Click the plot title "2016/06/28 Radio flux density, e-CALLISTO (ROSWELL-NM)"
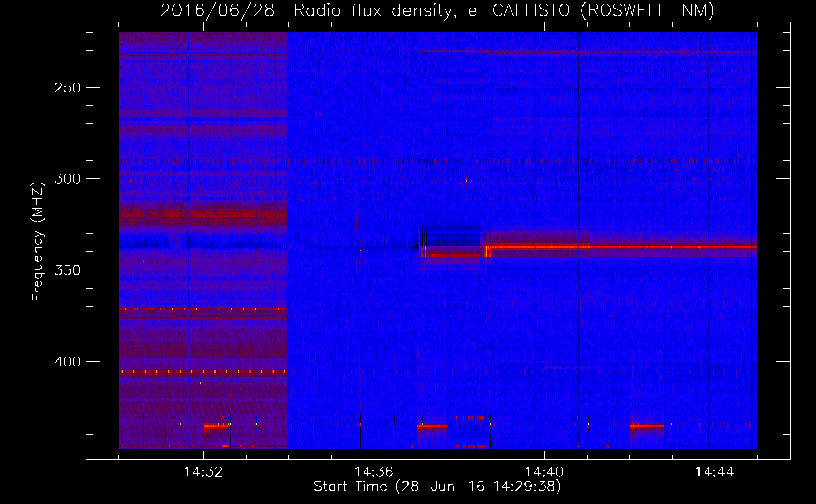The height and width of the screenshot is (504, 816). point(437,10)
